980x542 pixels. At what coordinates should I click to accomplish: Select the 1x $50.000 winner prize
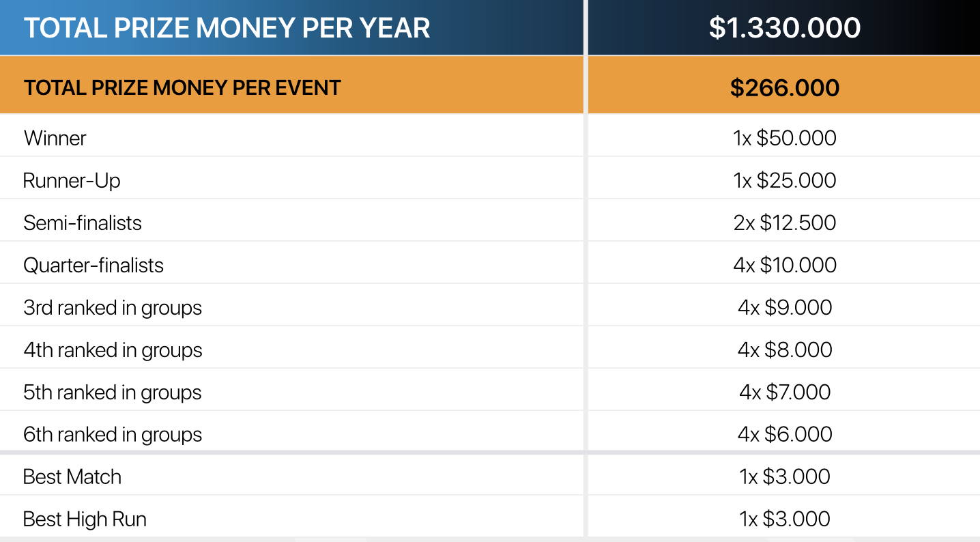784,138
